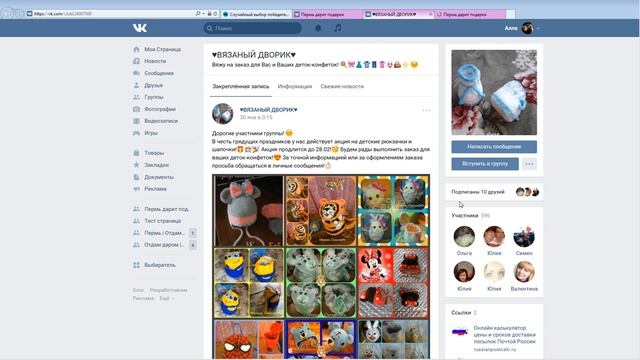Open the music note icon
The image size is (640, 360).
(x=338, y=28)
